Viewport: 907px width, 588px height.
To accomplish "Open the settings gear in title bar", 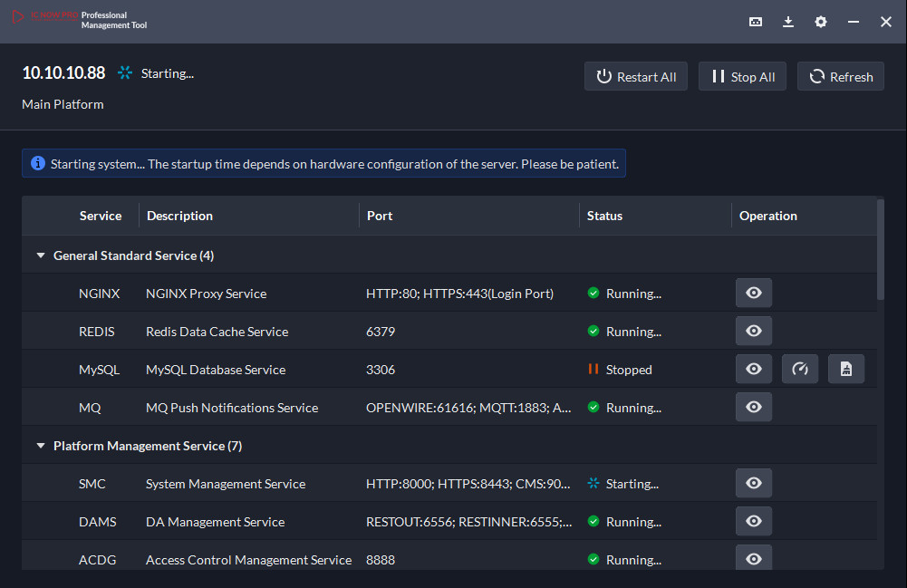I will 821,22.
